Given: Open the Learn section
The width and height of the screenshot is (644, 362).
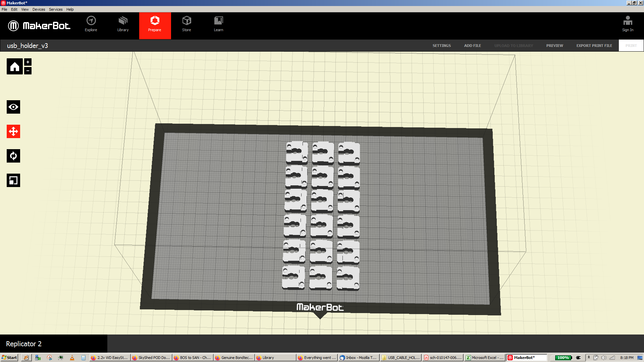Looking at the screenshot, I should point(218,24).
